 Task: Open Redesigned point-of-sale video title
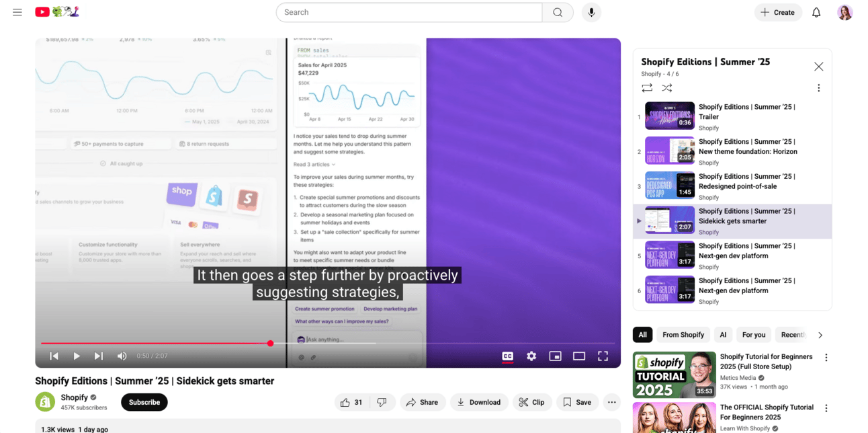(747, 182)
